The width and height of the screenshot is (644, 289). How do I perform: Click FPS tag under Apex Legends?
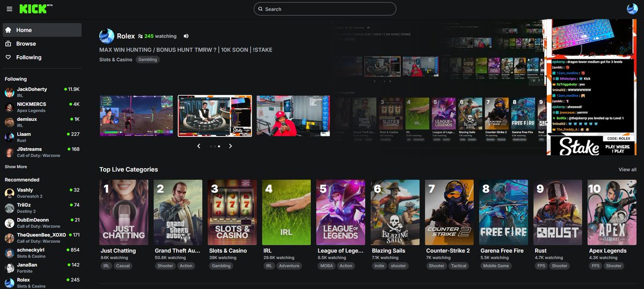[596, 266]
